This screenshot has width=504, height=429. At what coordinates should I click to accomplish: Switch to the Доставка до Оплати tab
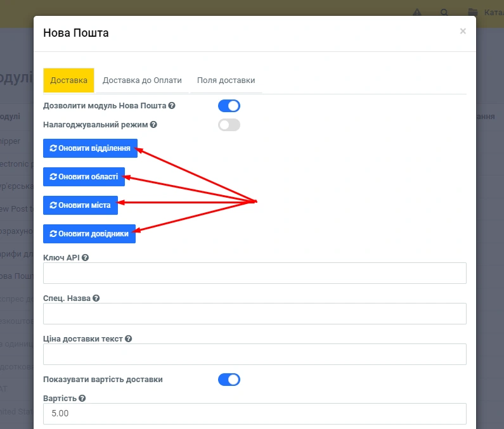click(142, 80)
